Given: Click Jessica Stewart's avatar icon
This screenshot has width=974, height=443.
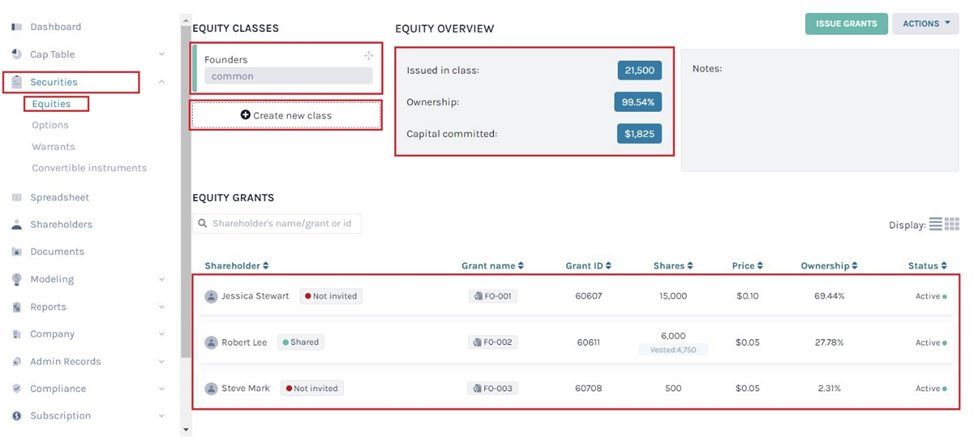Looking at the screenshot, I should (x=211, y=296).
